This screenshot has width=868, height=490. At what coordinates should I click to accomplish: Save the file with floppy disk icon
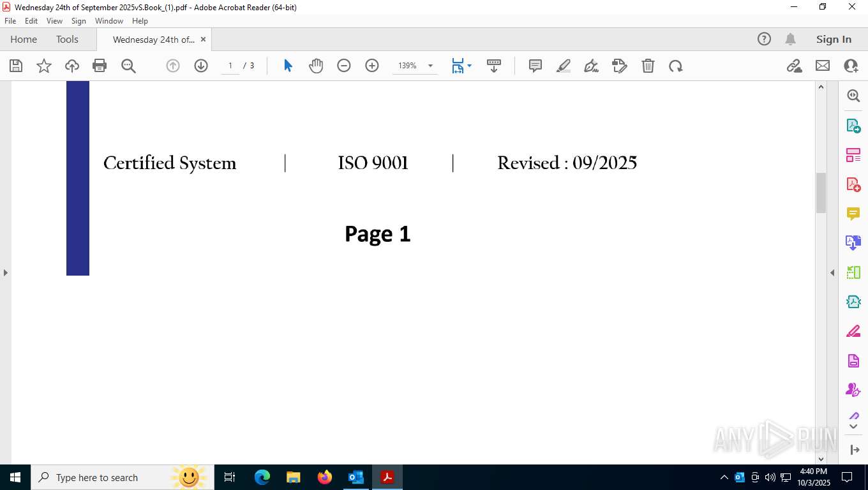(x=16, y=66)
